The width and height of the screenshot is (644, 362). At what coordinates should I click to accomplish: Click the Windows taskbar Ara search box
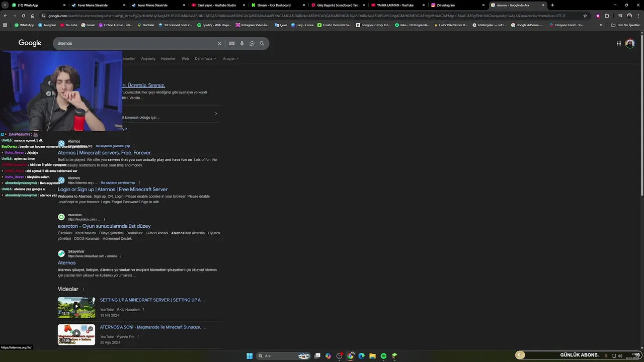pos(283,356)
